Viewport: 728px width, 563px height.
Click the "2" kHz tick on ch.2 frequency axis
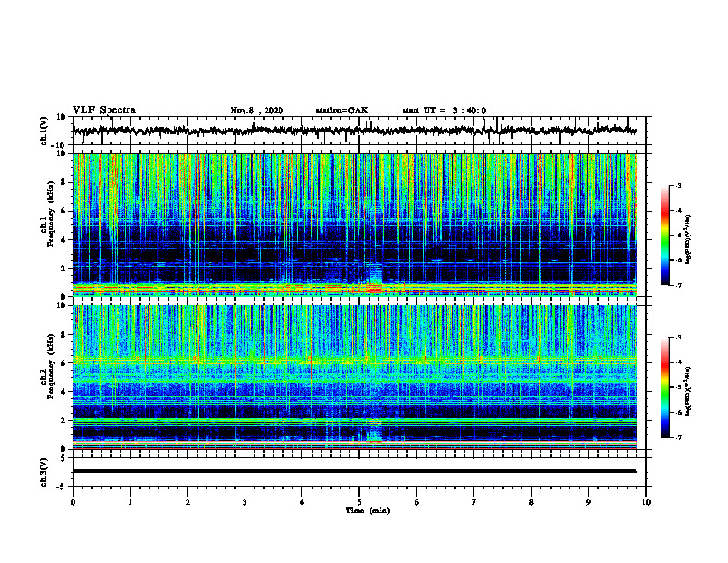coord(63,420)
